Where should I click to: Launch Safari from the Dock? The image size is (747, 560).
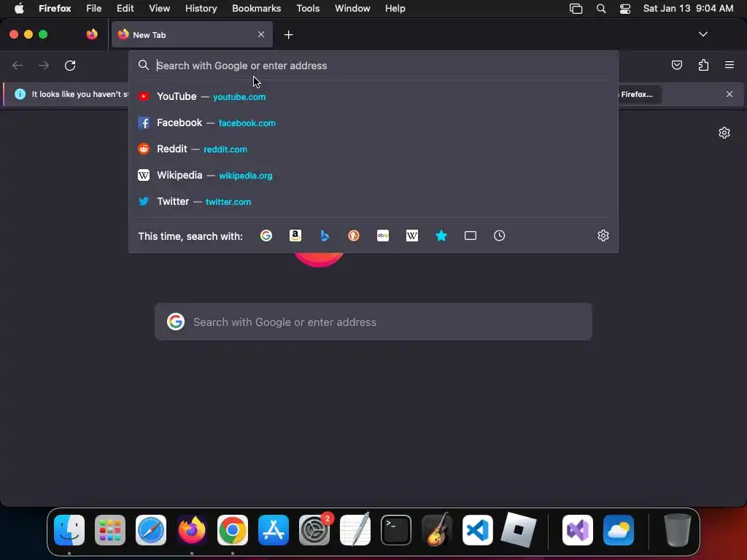(151, 530)
